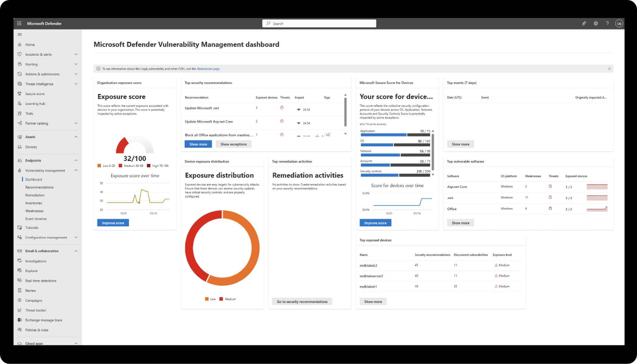Switch to the Weaknesses page under Vulnerability management
The width and height of the screenshot is (637, 364).
35,211
